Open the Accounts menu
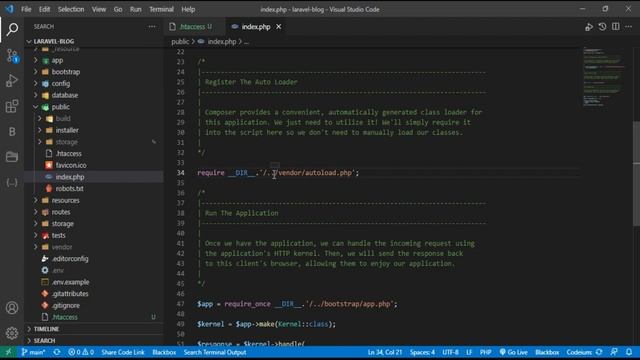 point(12,308)
